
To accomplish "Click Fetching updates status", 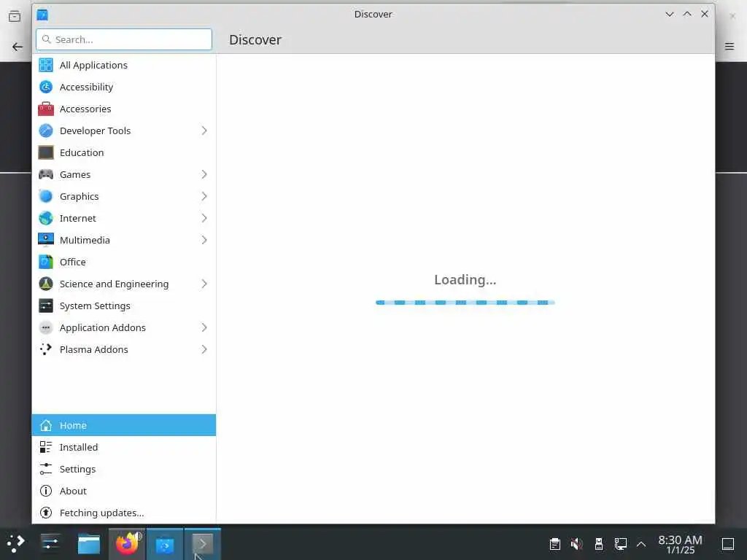I will [124, 513].
